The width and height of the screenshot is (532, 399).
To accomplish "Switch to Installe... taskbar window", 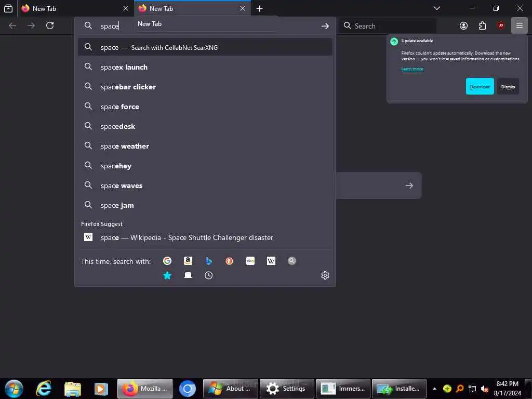I will (400, 389).
